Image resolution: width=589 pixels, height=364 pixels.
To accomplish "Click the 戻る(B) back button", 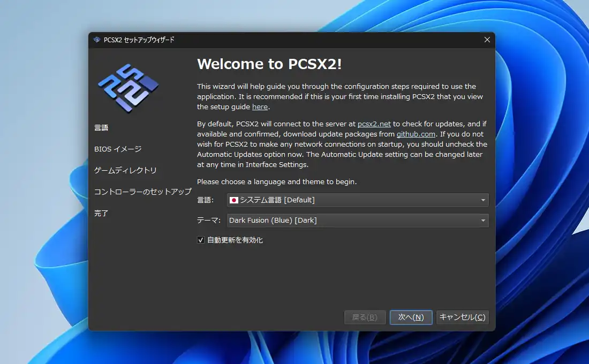I will [365, 317].
